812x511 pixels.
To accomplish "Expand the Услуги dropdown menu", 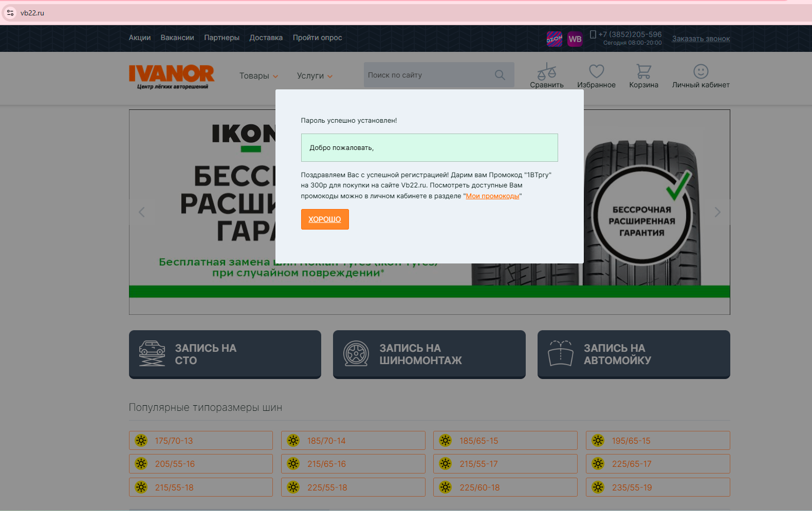I will (315, 76).
